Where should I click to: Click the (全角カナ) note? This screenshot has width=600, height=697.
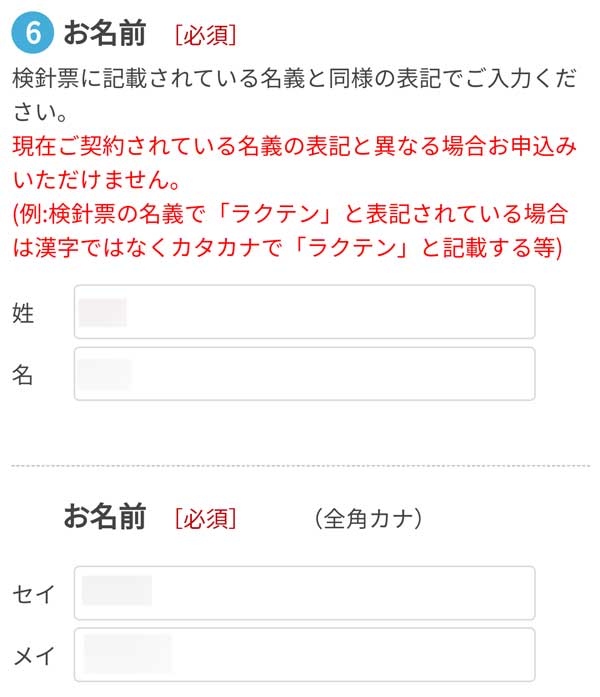tap(367, 518)
